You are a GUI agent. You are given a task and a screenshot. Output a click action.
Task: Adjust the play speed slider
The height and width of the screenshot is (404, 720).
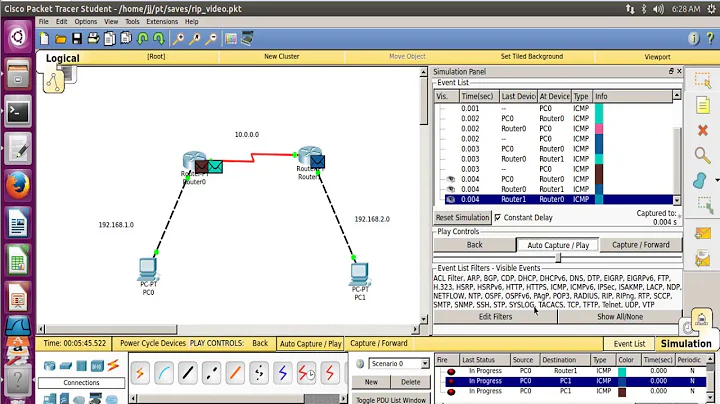[x=558, y=258]
